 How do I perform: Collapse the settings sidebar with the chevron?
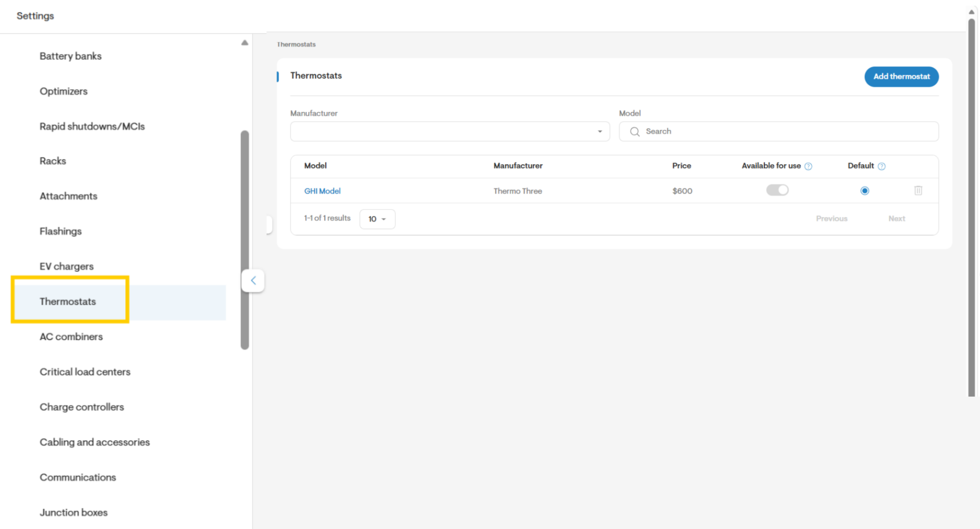point(253,281)
